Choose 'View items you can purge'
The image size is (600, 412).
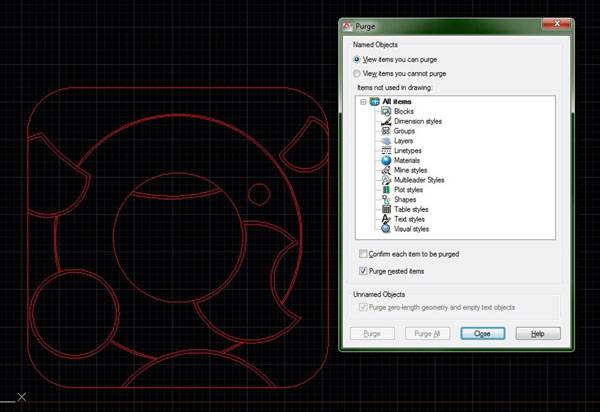pyautogui.click(x=357, y=60)
